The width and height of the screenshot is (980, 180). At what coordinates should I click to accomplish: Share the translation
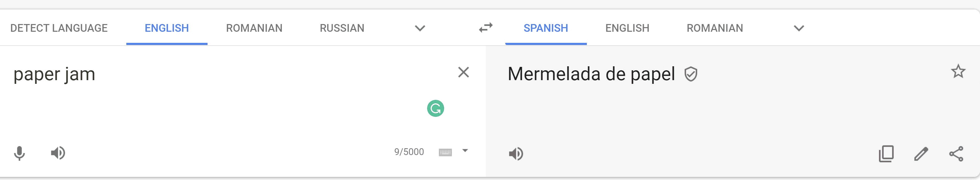[x=956, y=154]
